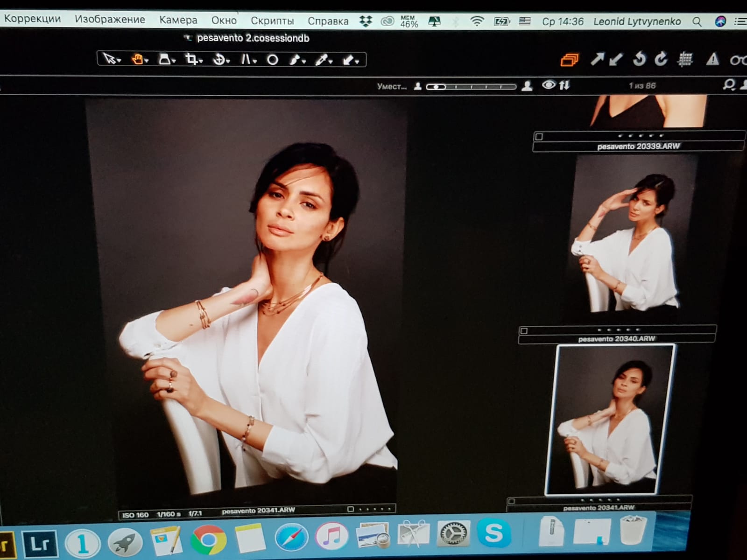Click the small person zoom-out icon
747x560 pixels.
point(418,86)
